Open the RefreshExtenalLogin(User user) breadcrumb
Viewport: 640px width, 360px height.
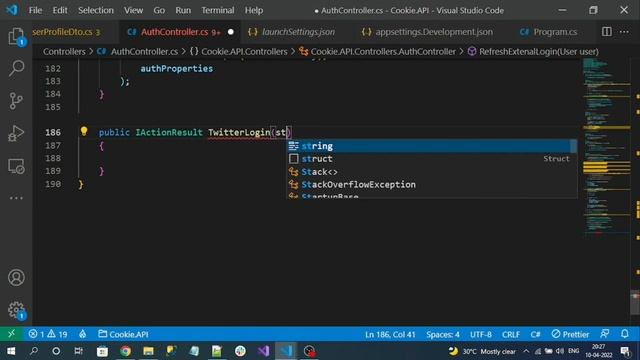pos(533,51)
